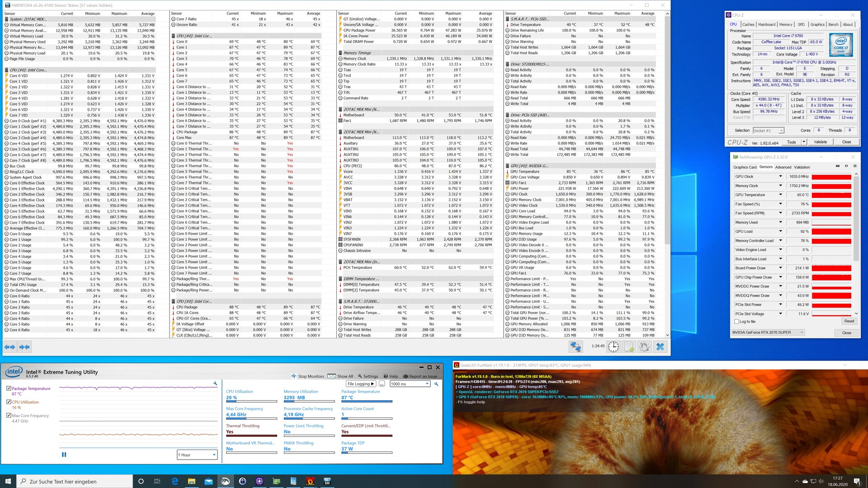Open GPU Temperature sensor dropdown in GPU-Z

tap(780, 195)
